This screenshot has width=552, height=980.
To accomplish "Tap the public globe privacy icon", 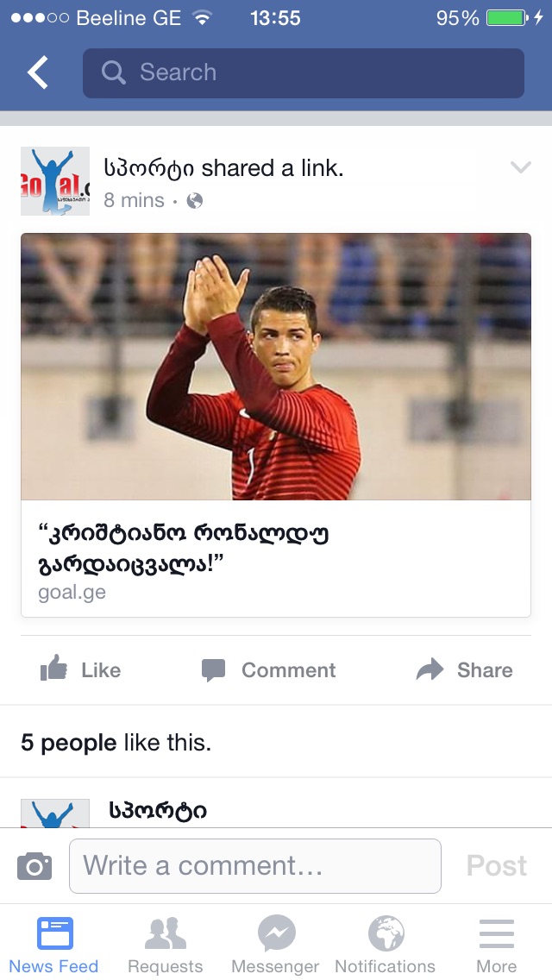I will [x=194, y=200].
